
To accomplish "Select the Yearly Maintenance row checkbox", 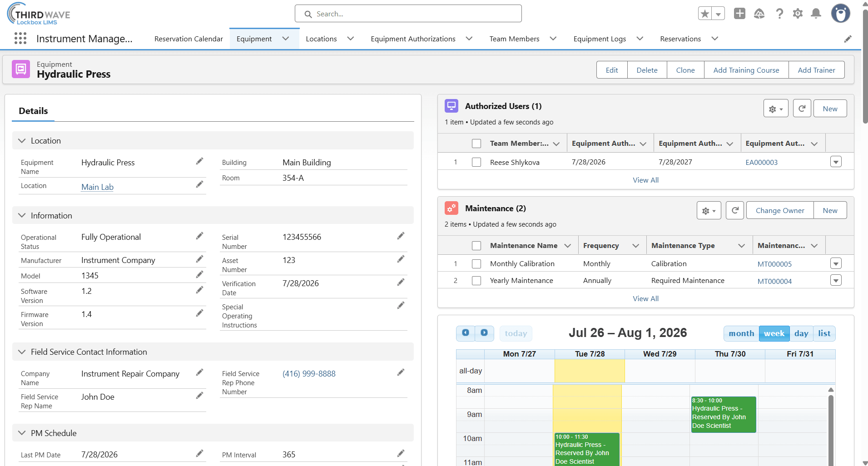I will (476, 281).
